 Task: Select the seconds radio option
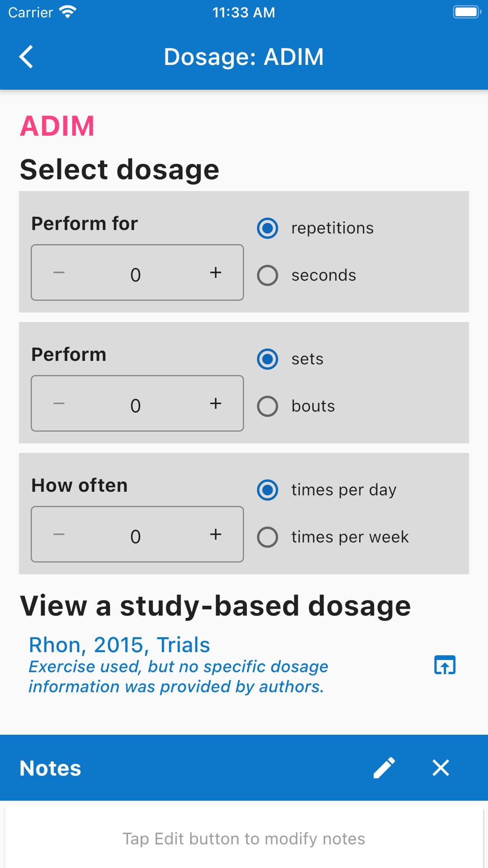pos(268,275)
